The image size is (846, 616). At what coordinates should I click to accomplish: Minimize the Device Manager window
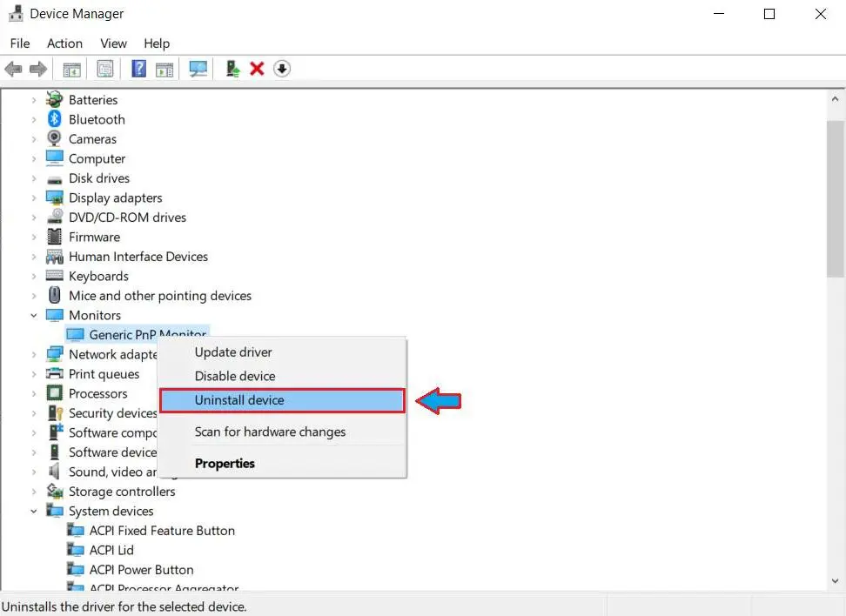(719, 14)
